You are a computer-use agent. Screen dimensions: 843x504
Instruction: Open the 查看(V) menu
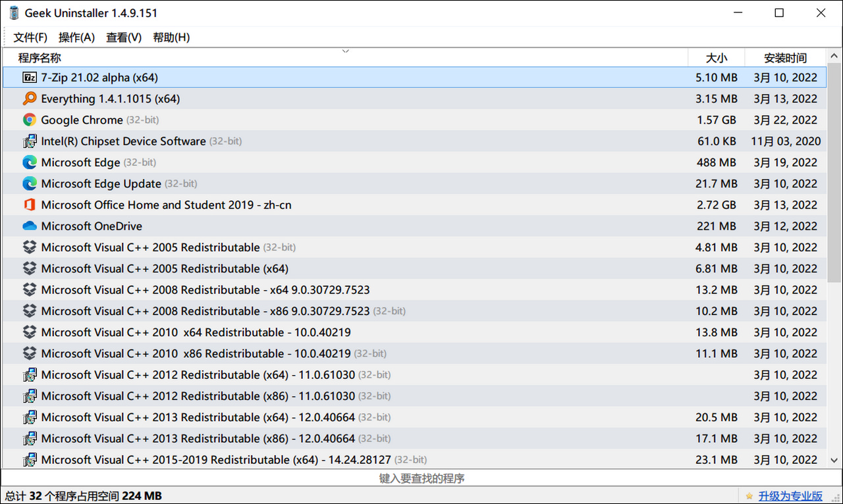pos(124,38)
